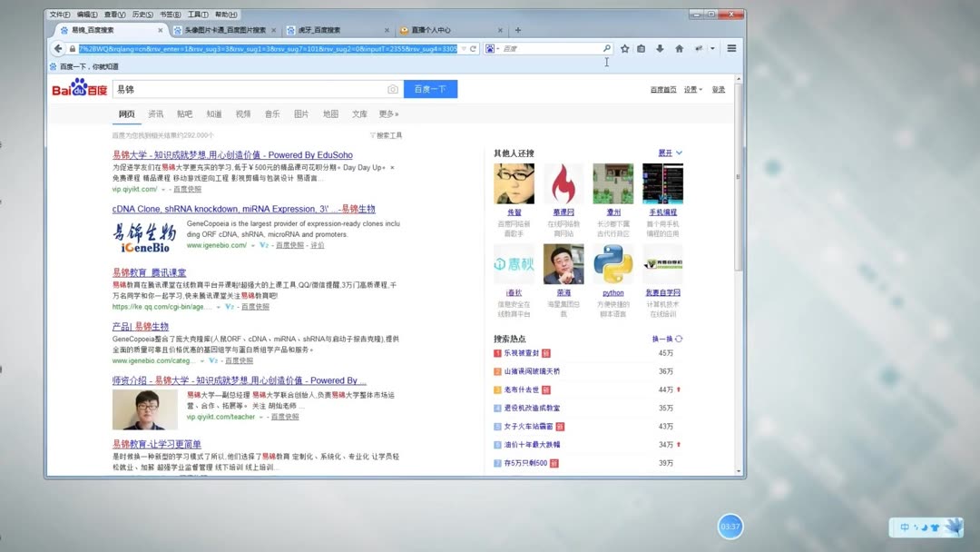The height and width of the screenshot is (552, 980).
Task: Click the home icon in the browser toolbar
Action: 679,48
